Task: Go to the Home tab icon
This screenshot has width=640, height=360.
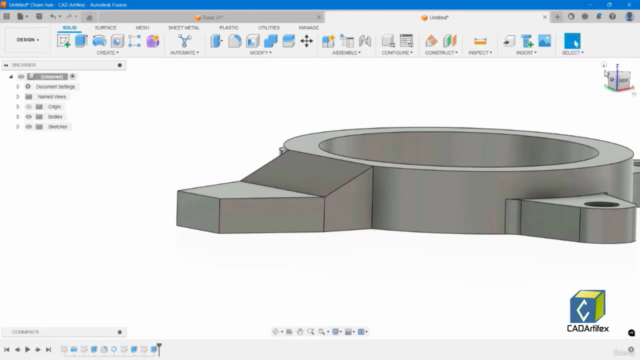Action: pyautogui.click(x=89, y=17)
